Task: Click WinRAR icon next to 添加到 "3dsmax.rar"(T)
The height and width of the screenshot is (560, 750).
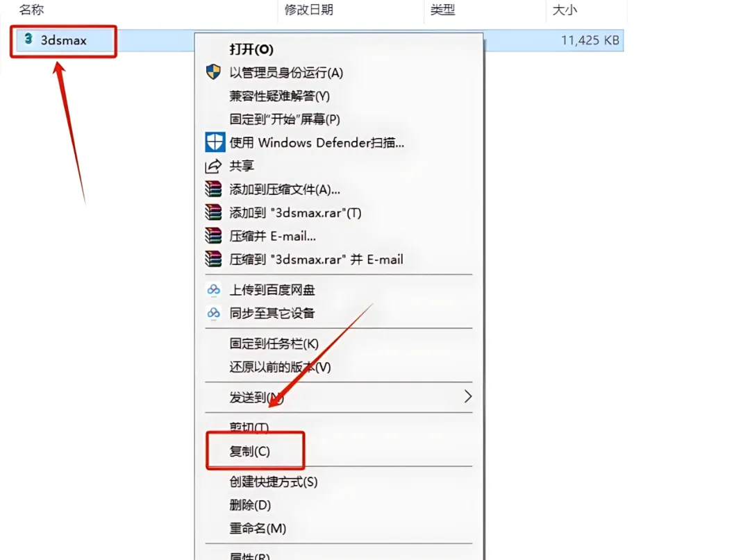Action: pos(213,212)
